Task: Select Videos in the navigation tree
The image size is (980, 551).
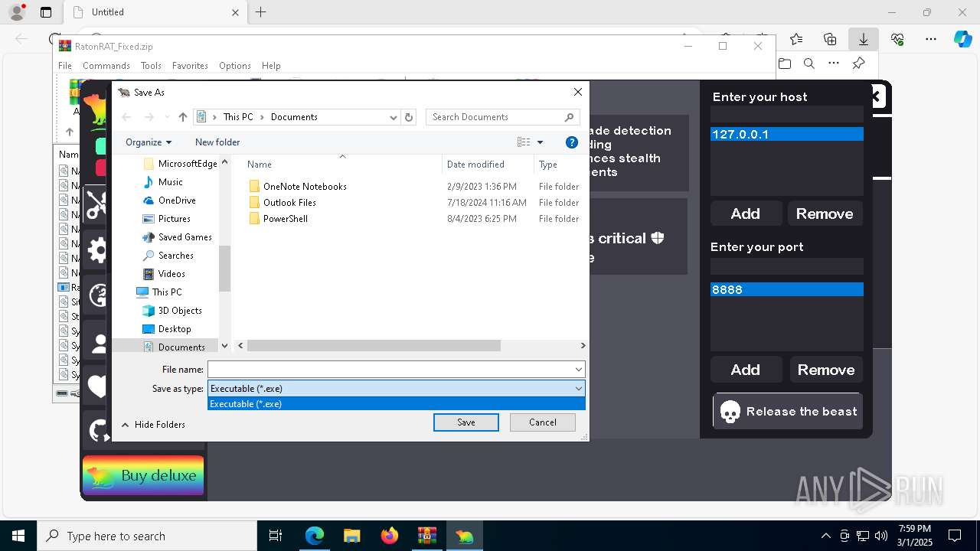Action: click(x=171, y=274)
